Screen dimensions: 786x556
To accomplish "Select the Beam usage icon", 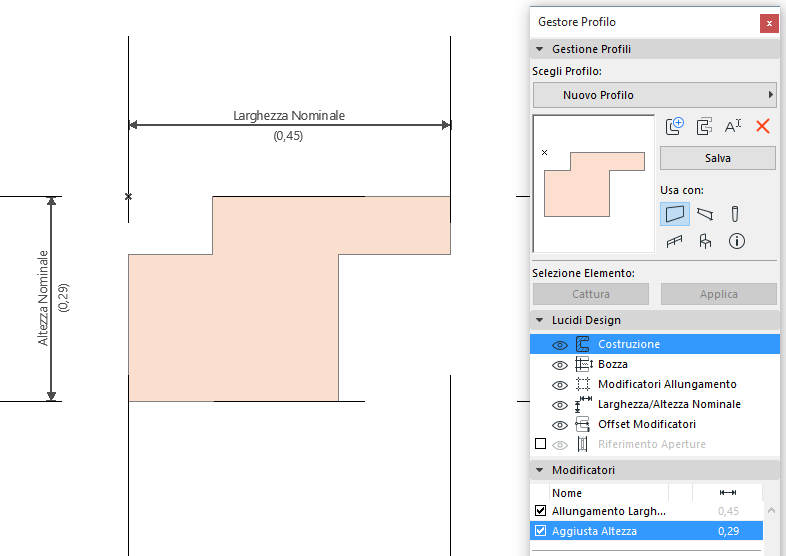I will (705, 214).
